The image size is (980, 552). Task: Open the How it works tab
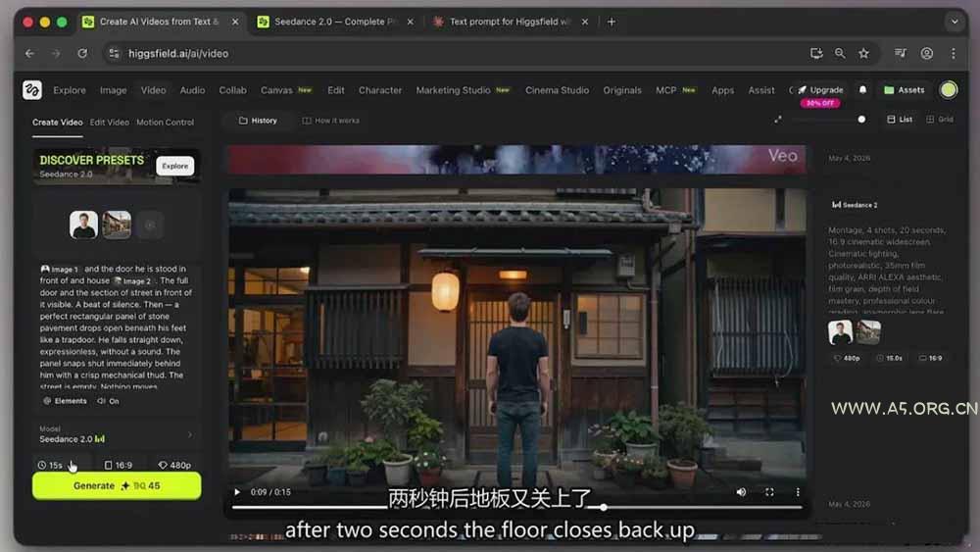click(330, 121)
